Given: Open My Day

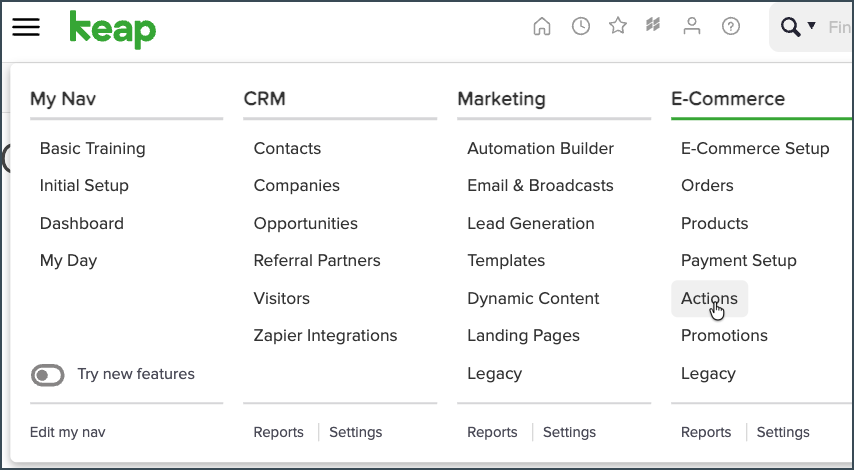Looking at the screenshot, I should pyautogui.click(x=69, y=261).
